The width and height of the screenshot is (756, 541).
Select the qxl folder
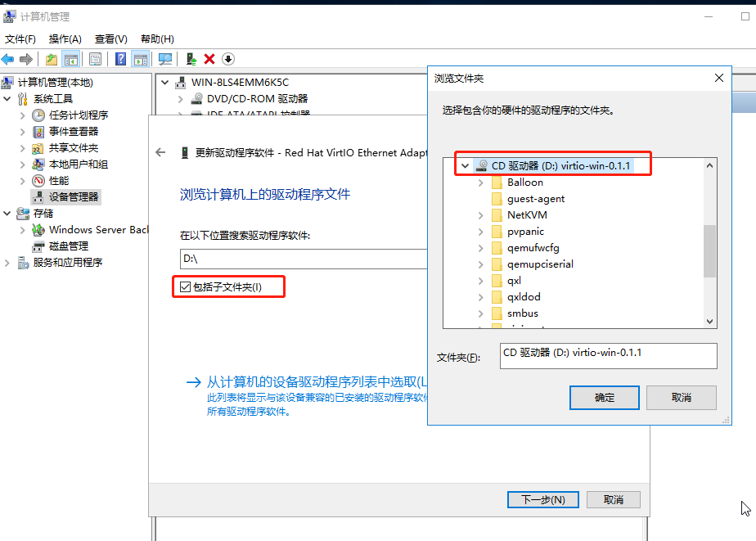pos(514,281)
